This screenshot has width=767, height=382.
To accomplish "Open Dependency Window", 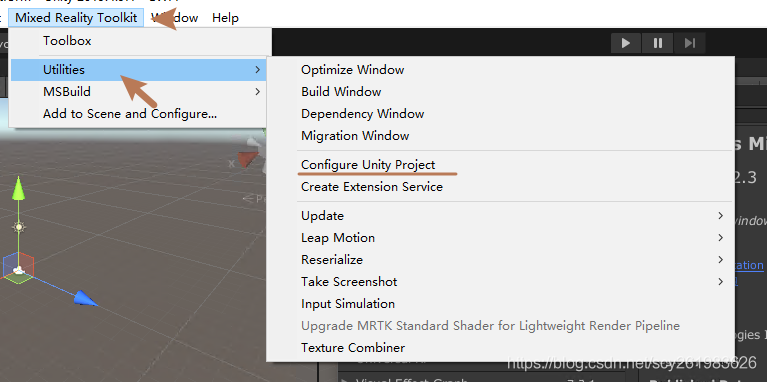I will (500, 113).
